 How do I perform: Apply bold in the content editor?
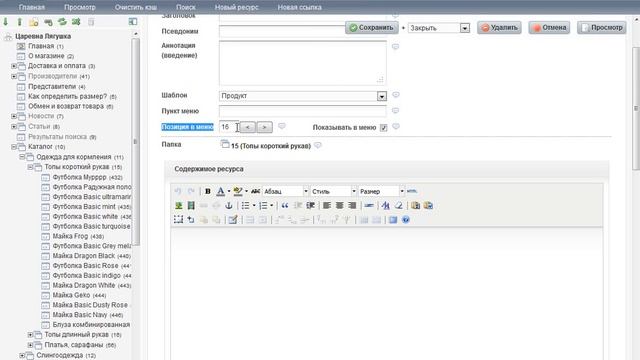207,191
